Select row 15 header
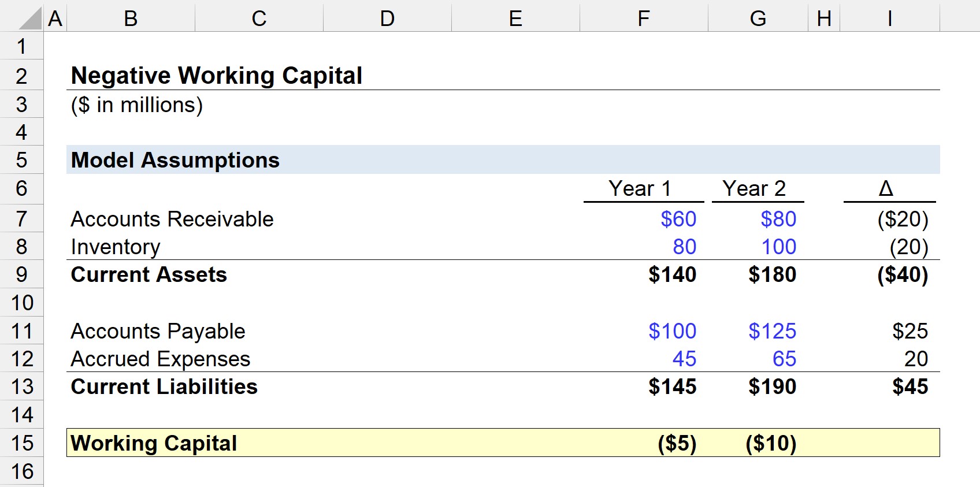The height and width of the screenshot is (487, 980). coord(21,443)
